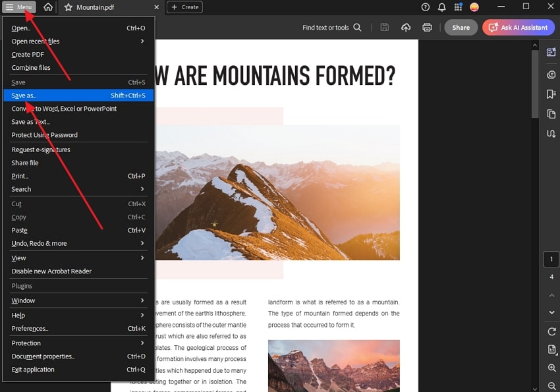The width and height of the screenshot is (560, 392).
Task: Expand the Help submenu
Action: pos(78,316)
